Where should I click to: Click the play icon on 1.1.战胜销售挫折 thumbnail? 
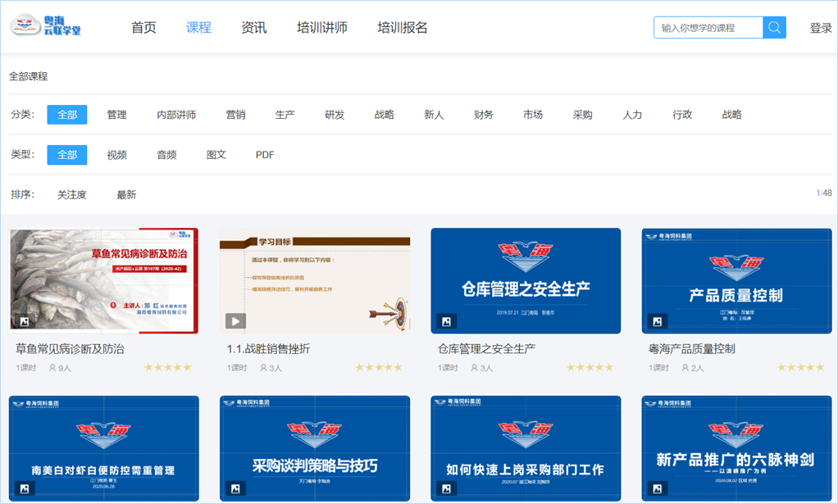pos(235,321)
